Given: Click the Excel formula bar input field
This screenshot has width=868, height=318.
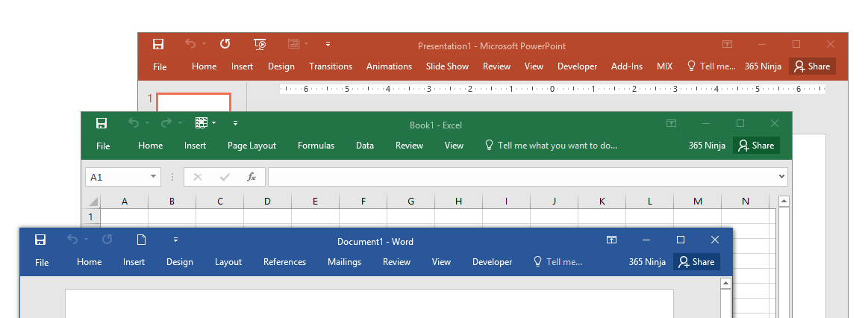Looking at the screenshot, I should pos(522,177).
